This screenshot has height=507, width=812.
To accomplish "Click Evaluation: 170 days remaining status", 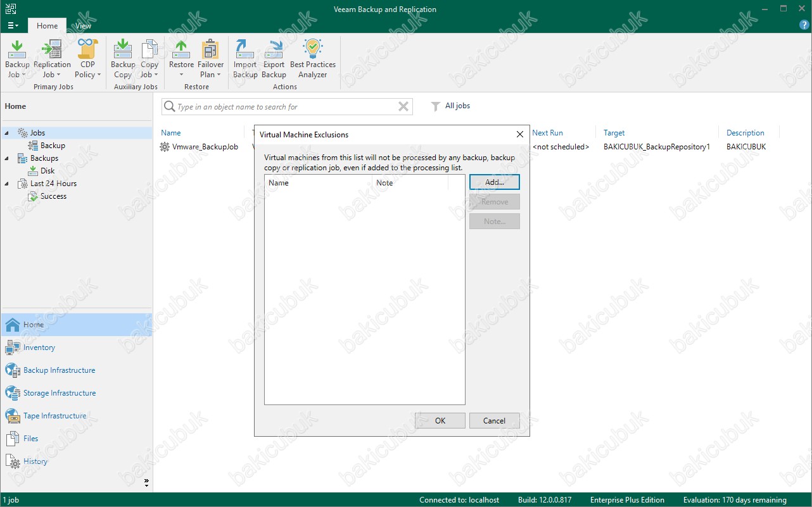I will point(735,500).
